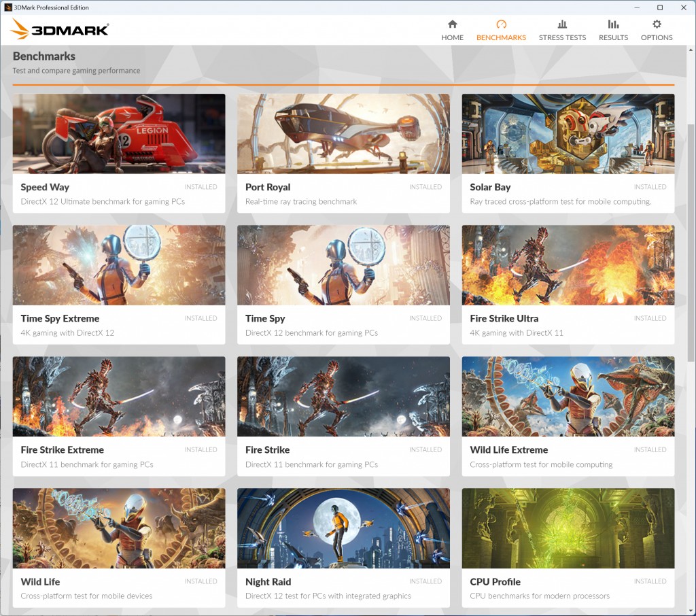
Task: Open the Wild Life Extreme image
Action: click(568, 396)
